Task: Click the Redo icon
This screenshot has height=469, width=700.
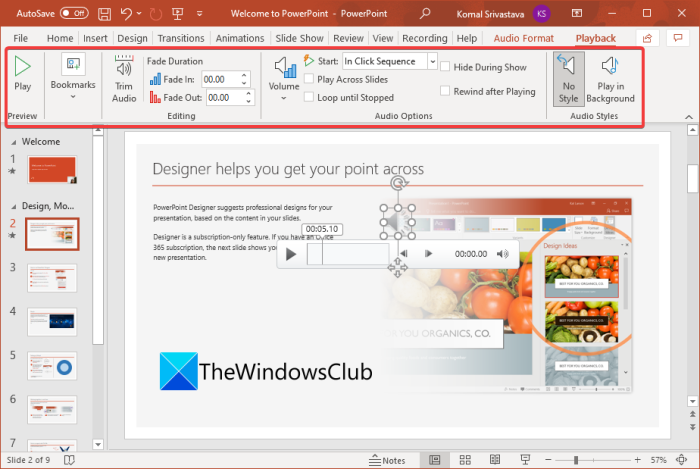Action: tap(155, 14)
